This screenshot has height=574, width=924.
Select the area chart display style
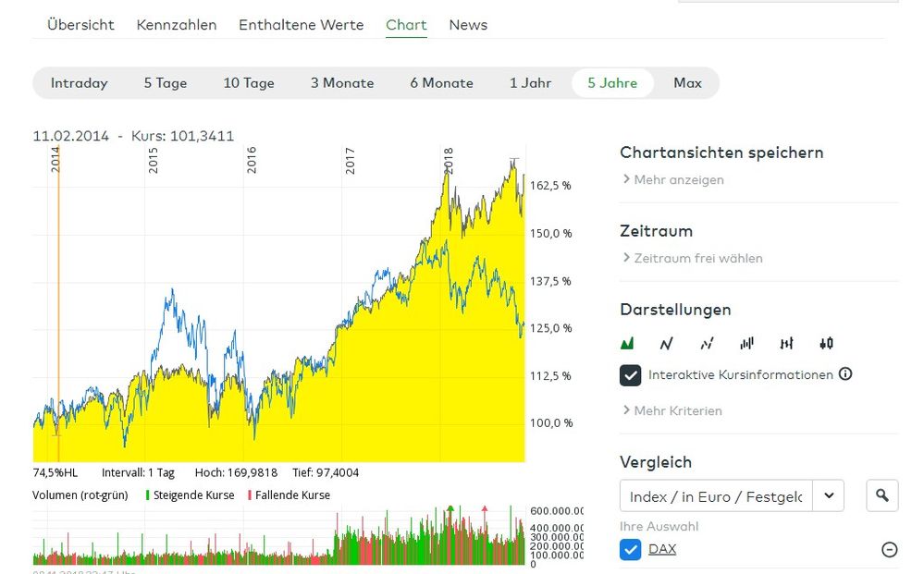628,343
